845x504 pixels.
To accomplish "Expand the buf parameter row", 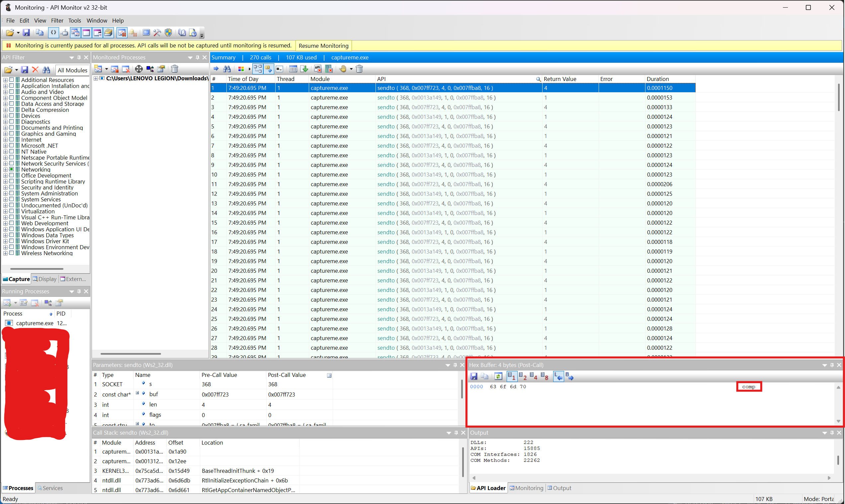I will click(137, 393).
